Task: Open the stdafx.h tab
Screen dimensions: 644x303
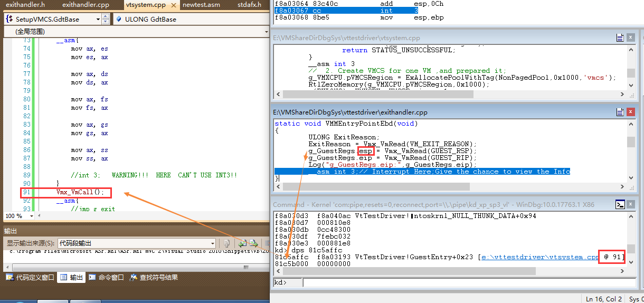Action: 249,5
